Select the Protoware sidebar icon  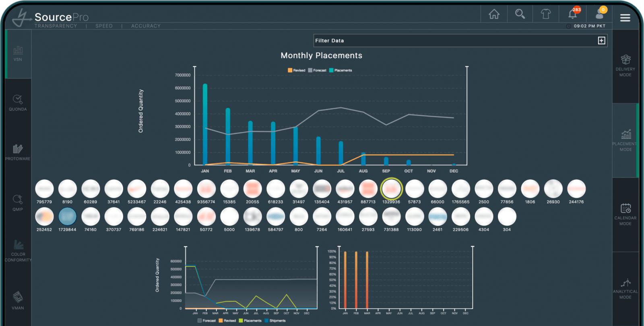18,152
